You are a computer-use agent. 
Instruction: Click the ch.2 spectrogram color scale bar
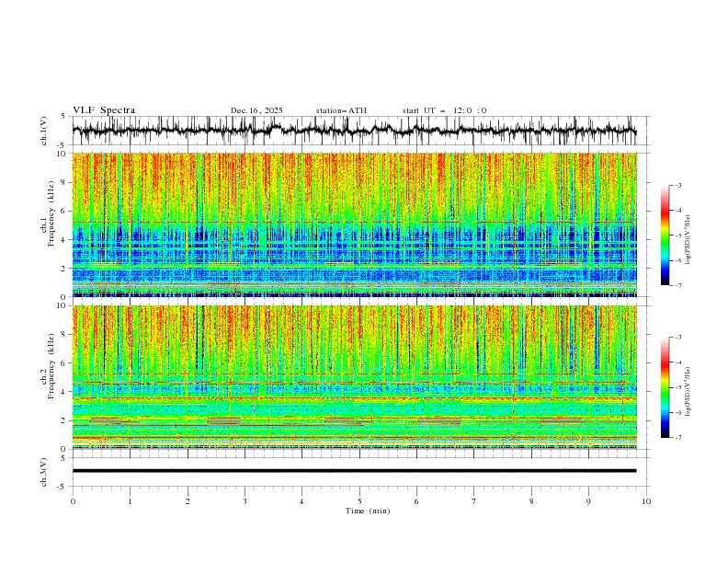coord(665,387)
